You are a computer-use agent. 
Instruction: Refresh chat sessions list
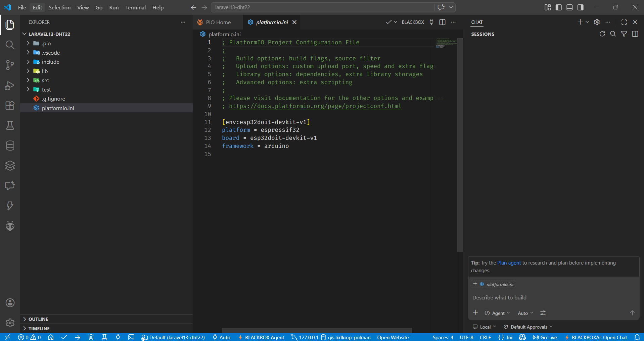(x=602, y=34)
